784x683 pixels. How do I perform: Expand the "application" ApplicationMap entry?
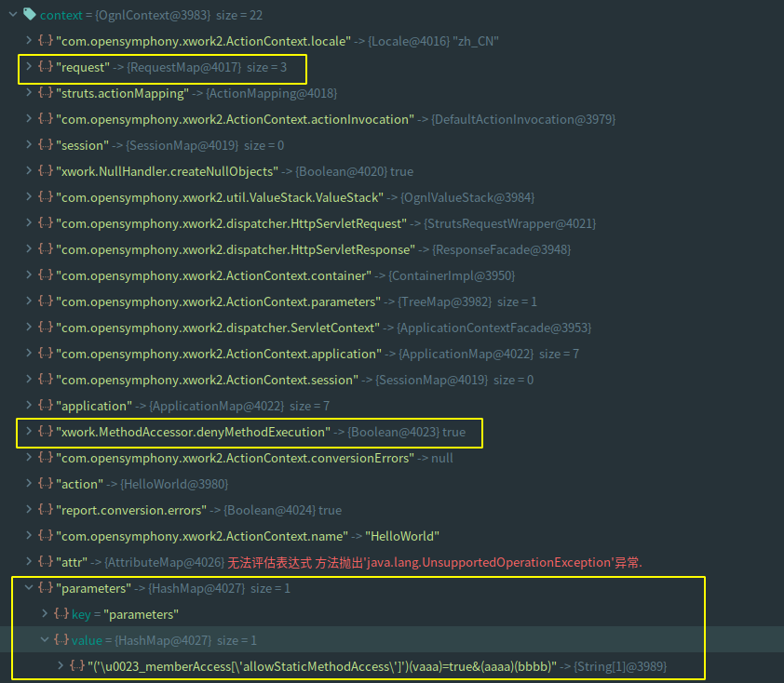point(28,406)
